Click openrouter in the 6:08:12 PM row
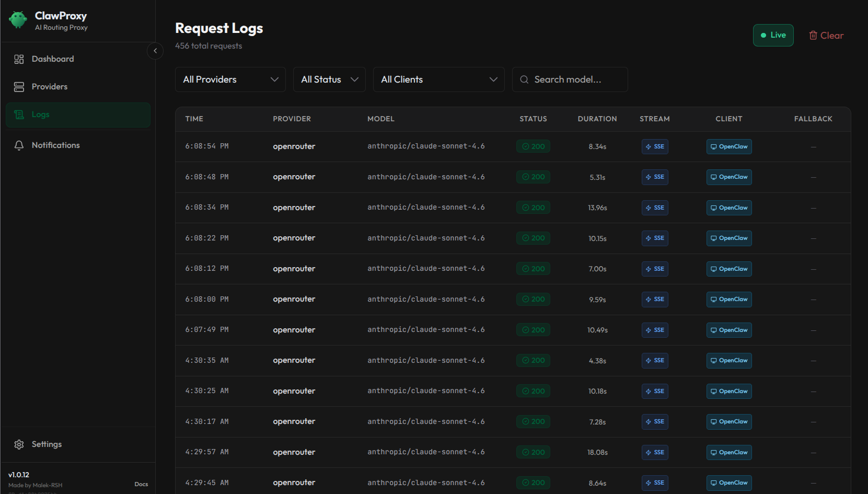 (x=294, y=269)
